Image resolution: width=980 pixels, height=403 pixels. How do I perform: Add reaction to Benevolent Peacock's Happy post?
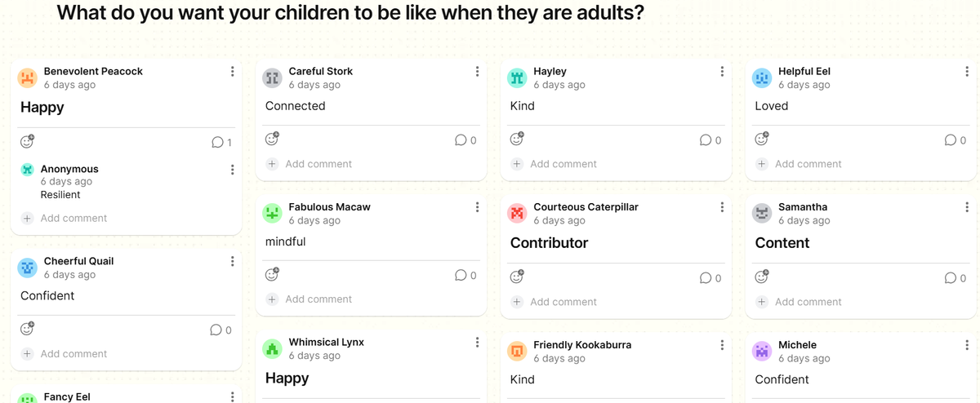tap(27, 142)
